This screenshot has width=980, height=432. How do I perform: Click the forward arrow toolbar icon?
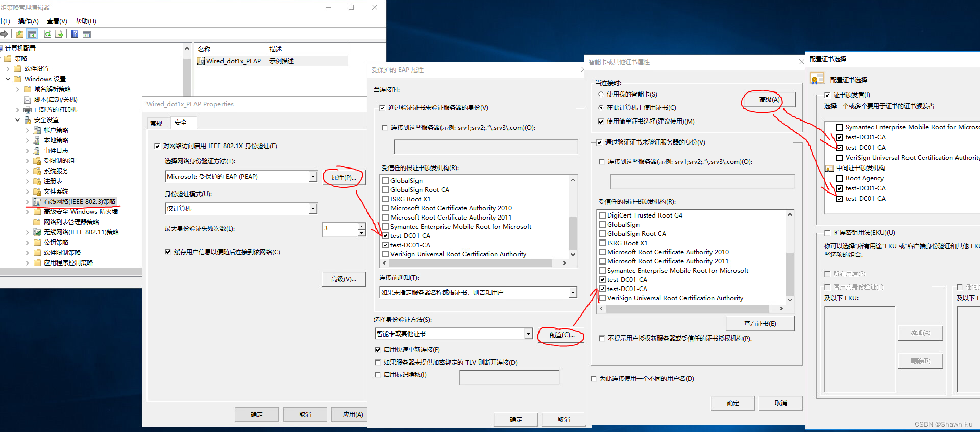pos(4,34)
